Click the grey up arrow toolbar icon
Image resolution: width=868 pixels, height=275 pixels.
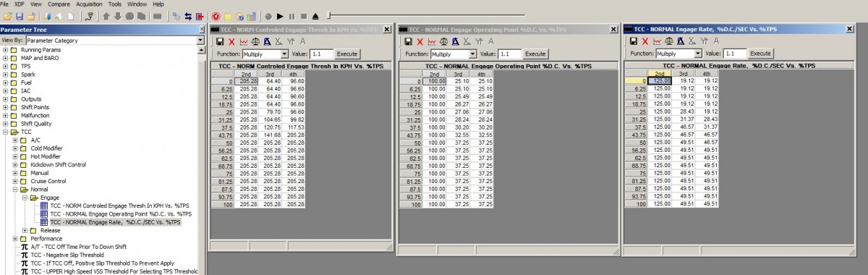point(106,16)
